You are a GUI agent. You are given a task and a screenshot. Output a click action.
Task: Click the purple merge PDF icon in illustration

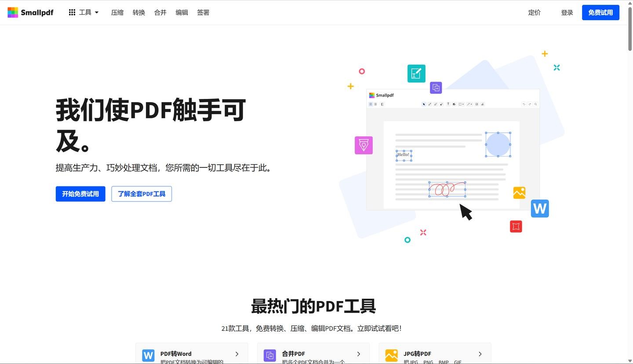[x=436, y=87]
